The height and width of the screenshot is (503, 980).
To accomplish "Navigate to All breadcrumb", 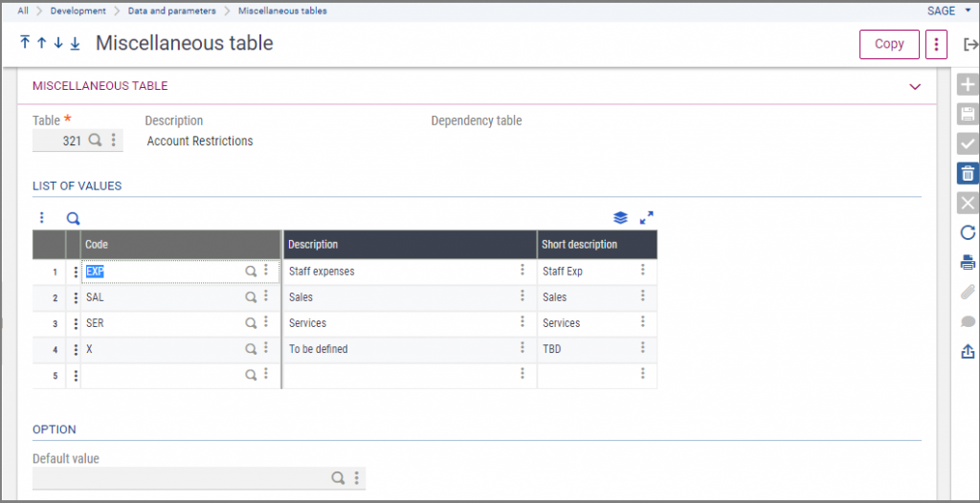I will tap(23, 11).
